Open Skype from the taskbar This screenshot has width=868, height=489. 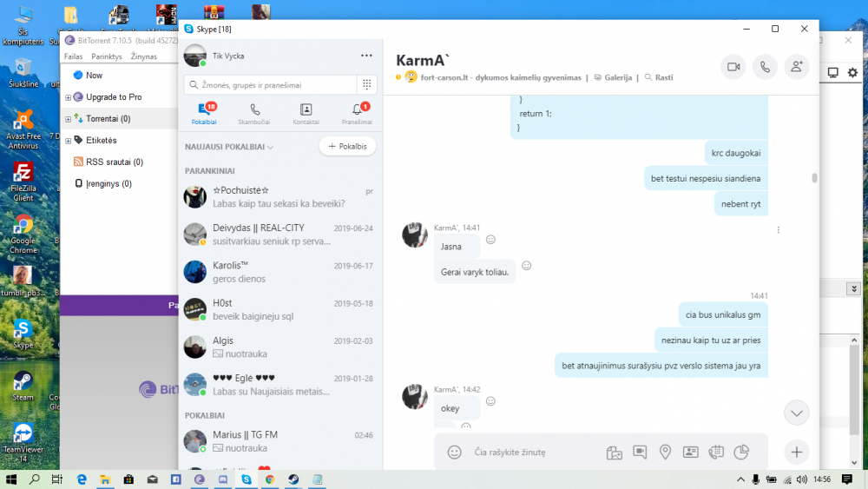[247, 479]
